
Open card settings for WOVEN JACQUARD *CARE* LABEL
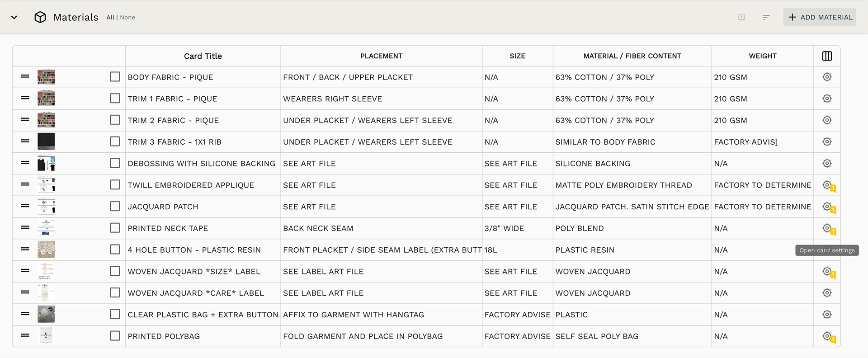[x=827, y=293]
